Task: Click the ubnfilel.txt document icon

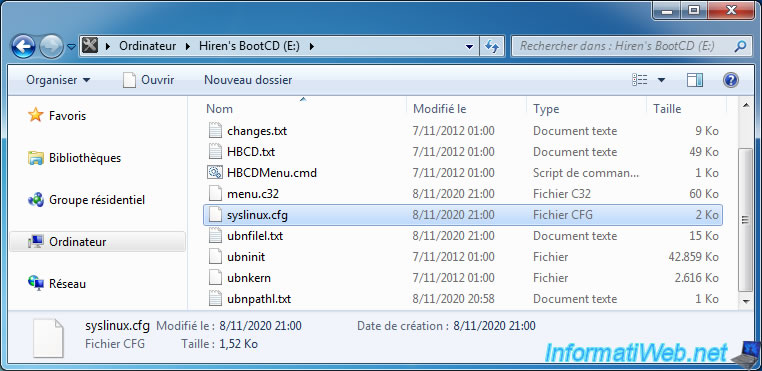Action: point(215,236)
